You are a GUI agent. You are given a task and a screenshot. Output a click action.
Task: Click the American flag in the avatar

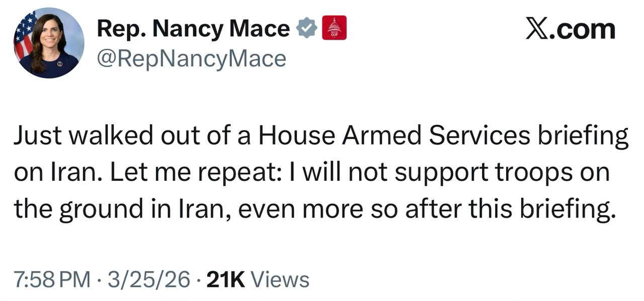24,36
